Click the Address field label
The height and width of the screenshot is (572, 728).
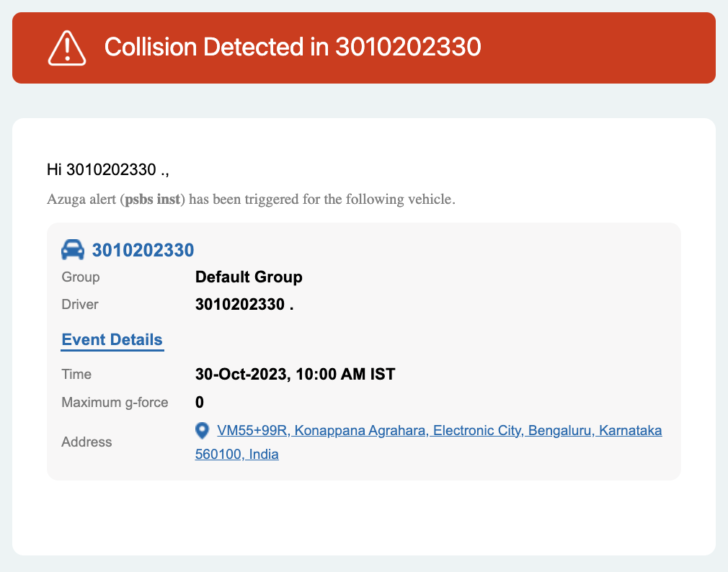[86, 442]
